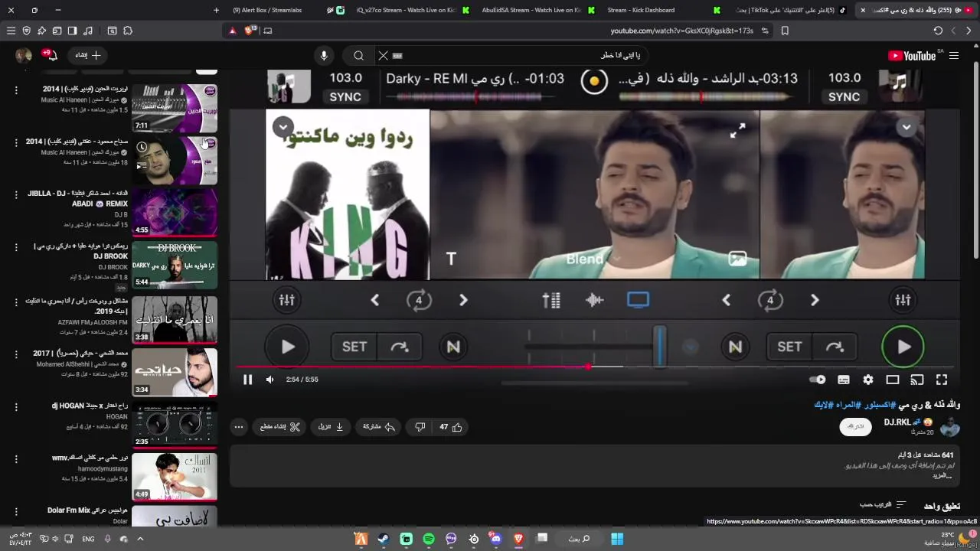The width and height of the screenshot is (980, 551).
Task: Open the comments sort-by menu
Action: [x=883, y=505]
